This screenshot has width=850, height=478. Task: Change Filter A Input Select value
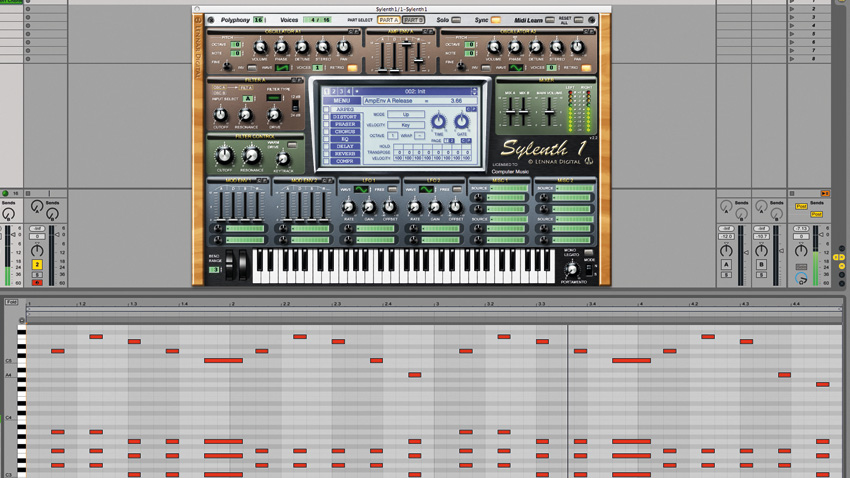pyautogui.click(x=247, y=99)
